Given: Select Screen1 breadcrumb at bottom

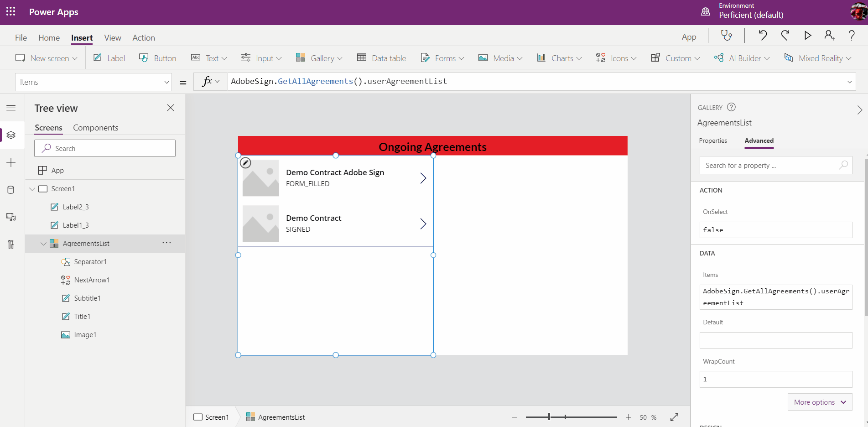Looking at the screenshot, I should point(211,417).
